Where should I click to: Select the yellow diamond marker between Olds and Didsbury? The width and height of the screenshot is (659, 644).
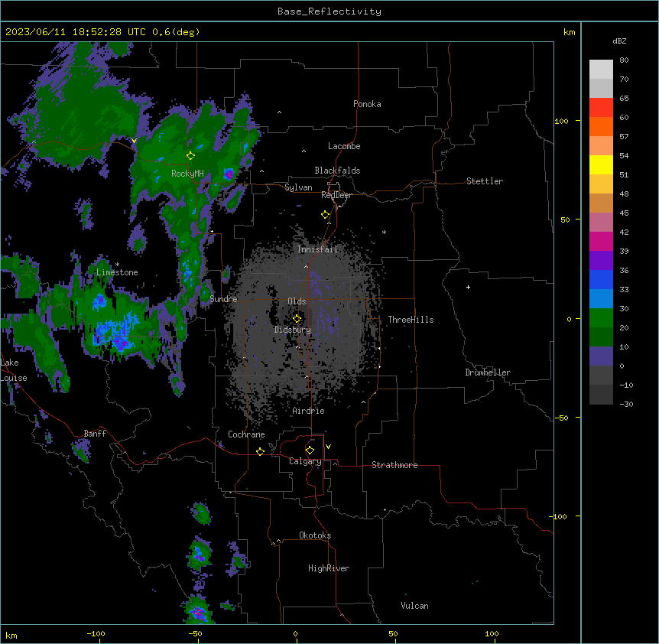tap(297, 318)
